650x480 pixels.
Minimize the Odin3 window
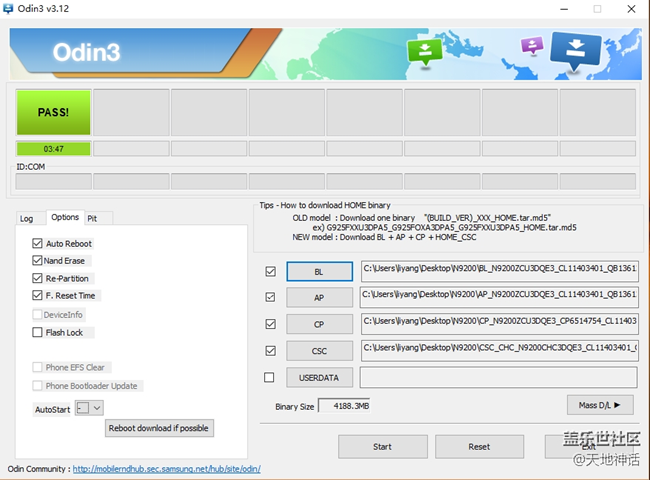click(x=564, y=9)
